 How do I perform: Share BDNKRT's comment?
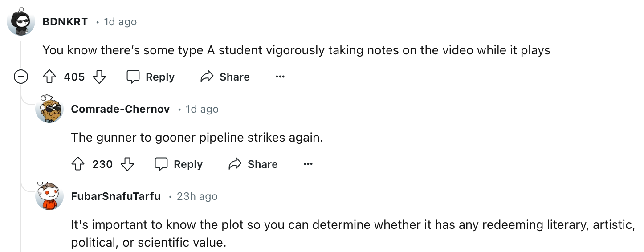[225, 77]
